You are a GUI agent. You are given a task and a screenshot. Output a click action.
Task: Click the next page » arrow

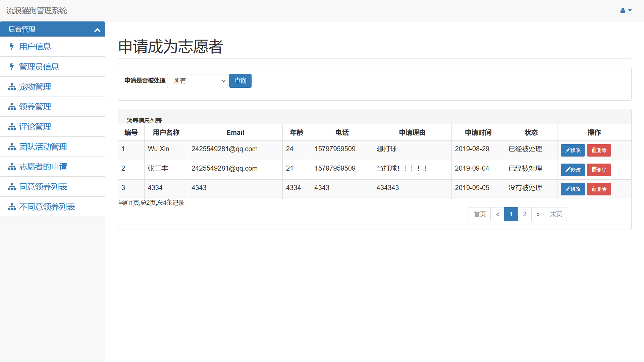(538, 214)
